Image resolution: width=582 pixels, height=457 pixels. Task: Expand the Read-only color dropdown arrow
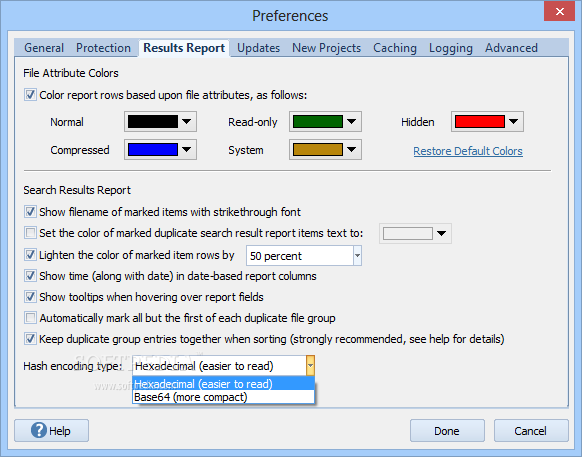click(352, 121)
